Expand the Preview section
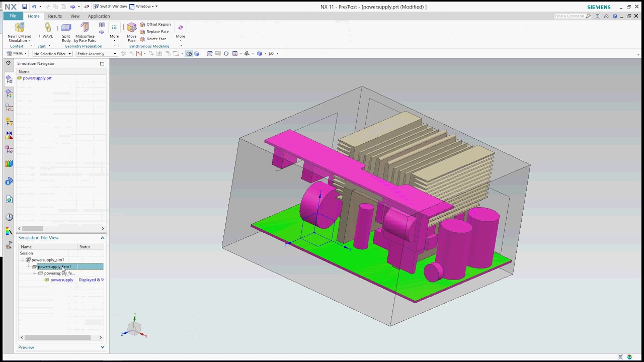644x362 pixels. tap(103, 347)
